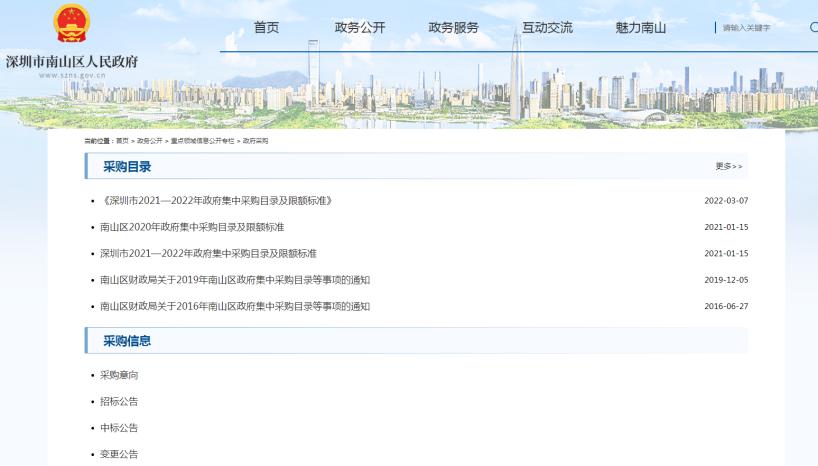Go to 政务公开 in the breadcrumb
818x466 pixels.
150,141
